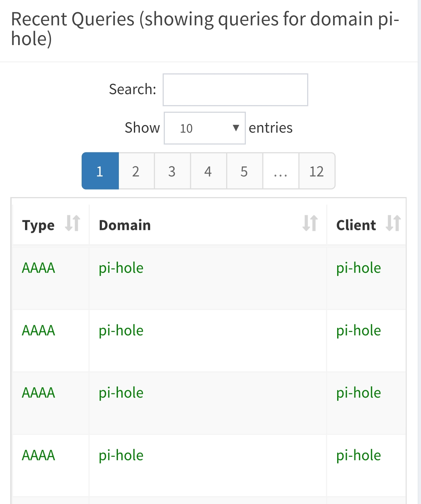Click pi-hole domain in first row

121,268
